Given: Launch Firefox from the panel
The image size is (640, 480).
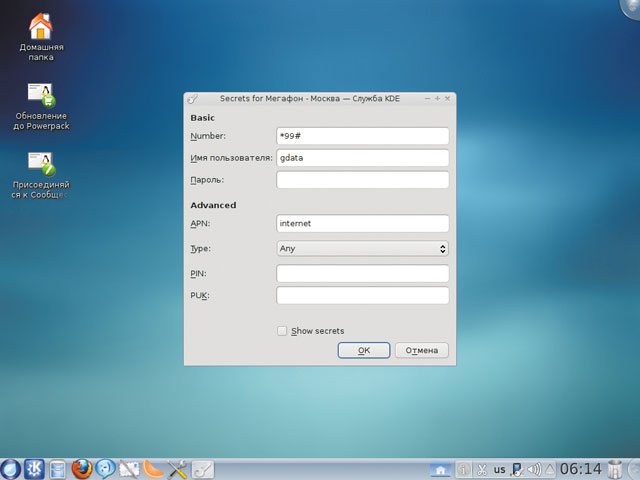Looking at the screenshot, I should point(82,469).
